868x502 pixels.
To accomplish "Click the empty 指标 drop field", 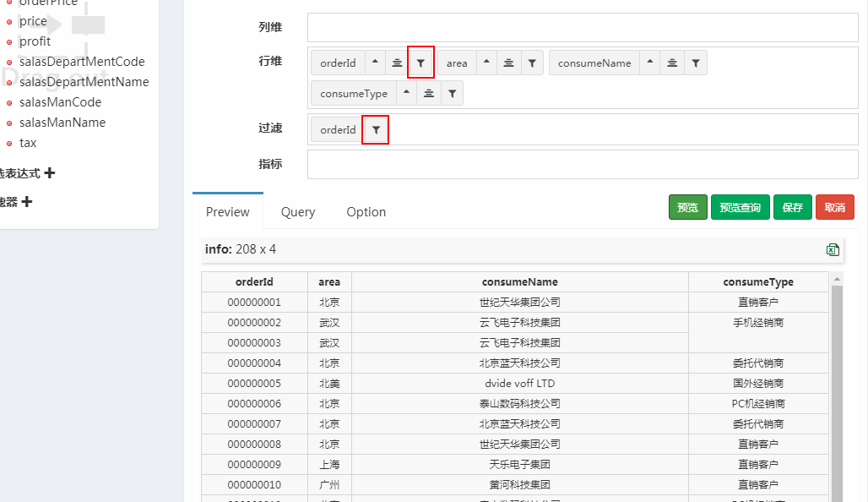I will (583, 164).
